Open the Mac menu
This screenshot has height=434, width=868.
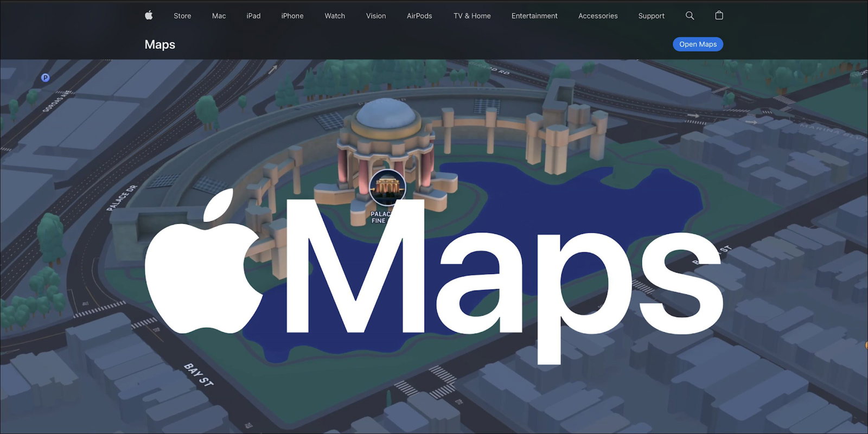pyautogui.click(x=219, y=16)
